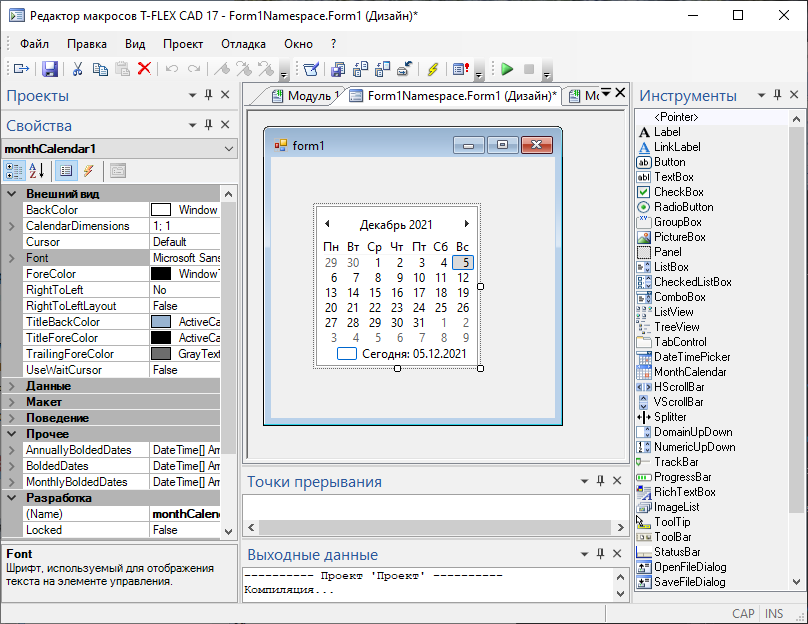The width and height of the screenshot is (808, 624).
Task: Switch properties grid to alphabetical sorting
Action: (36, 171)
